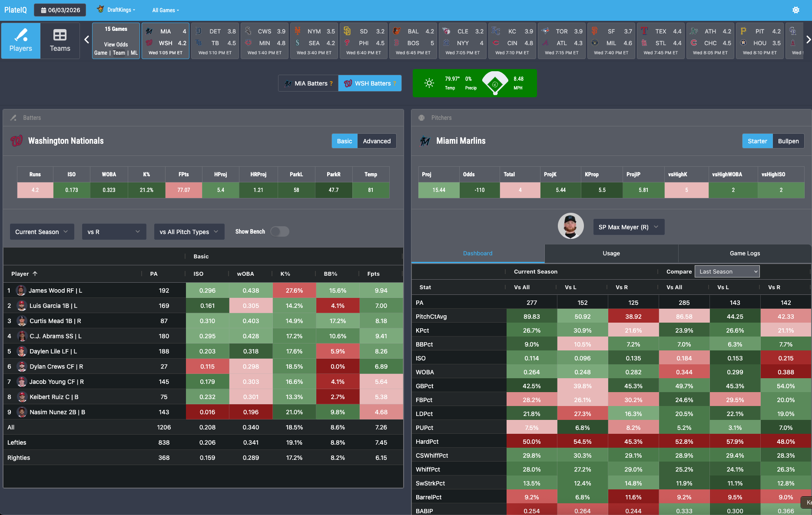Select the DET vs TB game card
The height and width of the screenshot is (515, 812).
[215, 41]
